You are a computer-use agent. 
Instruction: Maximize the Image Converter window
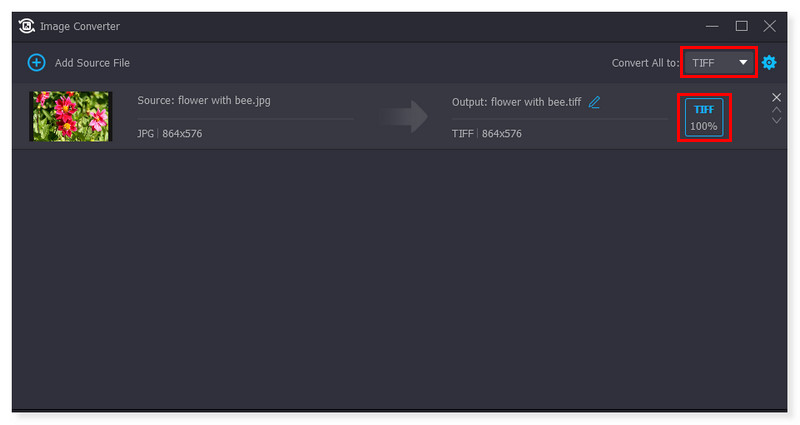(741, 25)
